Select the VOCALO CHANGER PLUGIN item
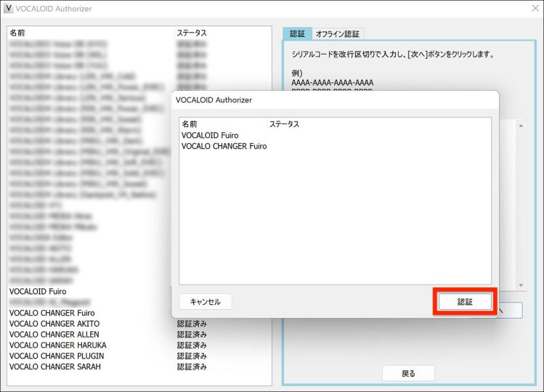Viewport: 544px width, 392px height. click(x=57, y=356)
